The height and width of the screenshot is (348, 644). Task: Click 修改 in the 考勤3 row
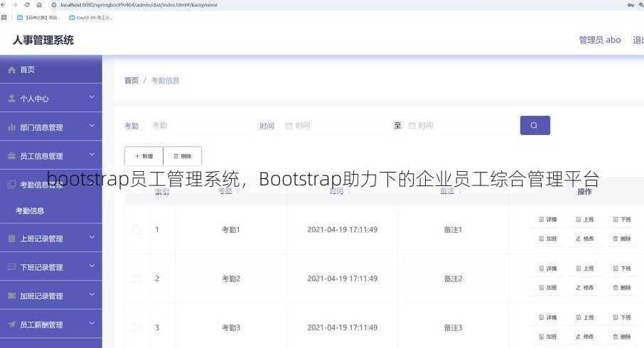tap(584, 337)
